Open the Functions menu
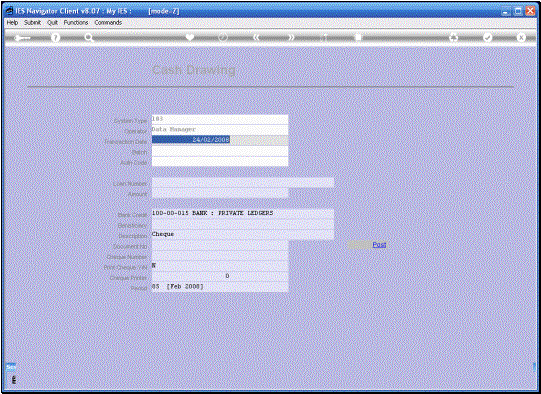 [x=76, y=22]
